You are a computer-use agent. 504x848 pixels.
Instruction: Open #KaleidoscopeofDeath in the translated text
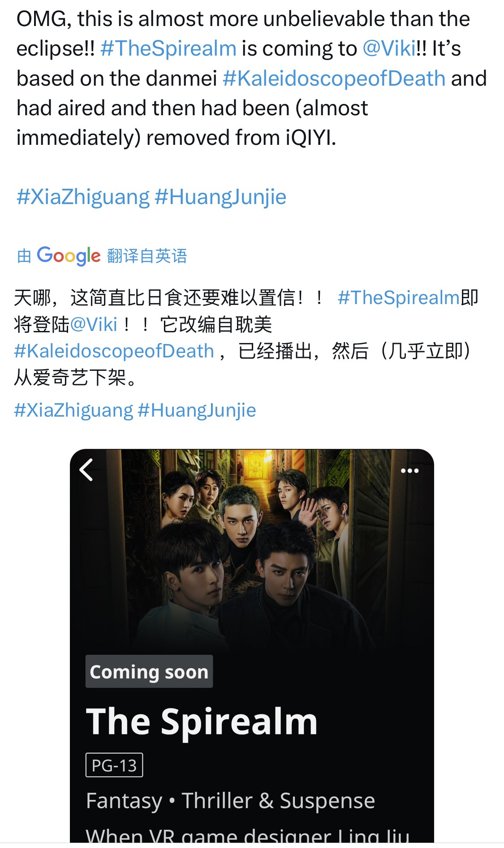pos(114,351)
